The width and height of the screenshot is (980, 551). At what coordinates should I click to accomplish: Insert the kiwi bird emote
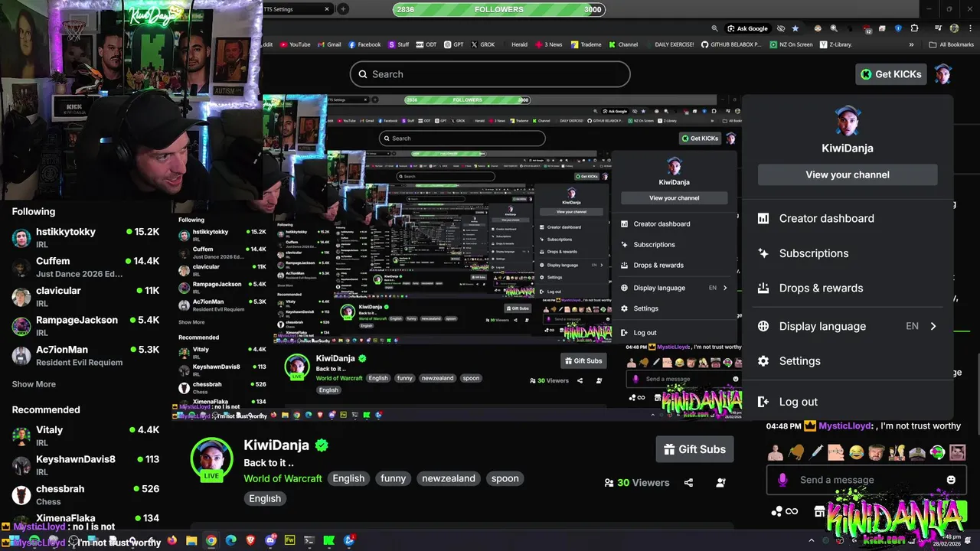point(797,452)
